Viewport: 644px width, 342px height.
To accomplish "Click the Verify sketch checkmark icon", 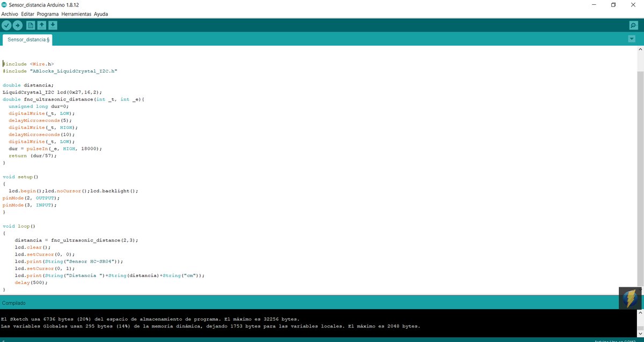I will (x=6, y=25).
